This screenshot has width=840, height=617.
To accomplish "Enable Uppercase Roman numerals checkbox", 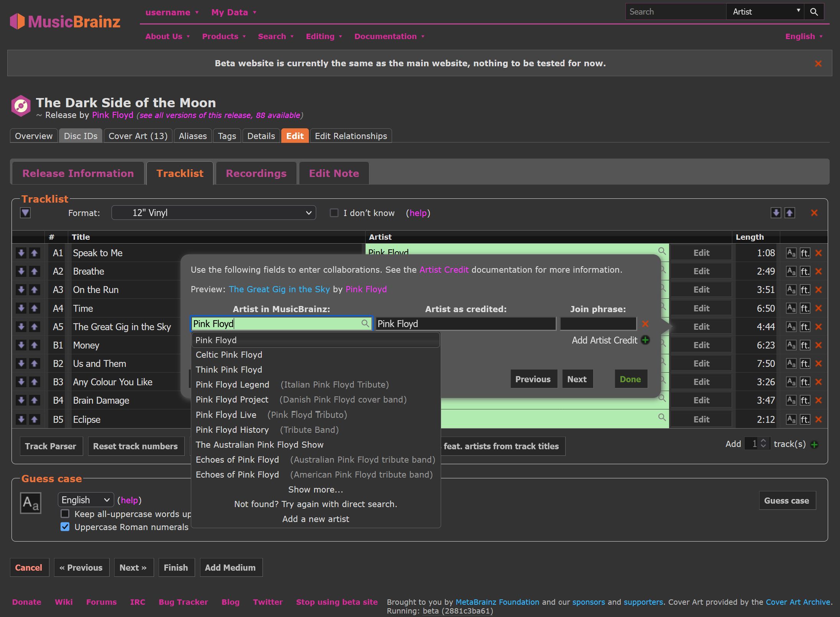I will 65,527.
